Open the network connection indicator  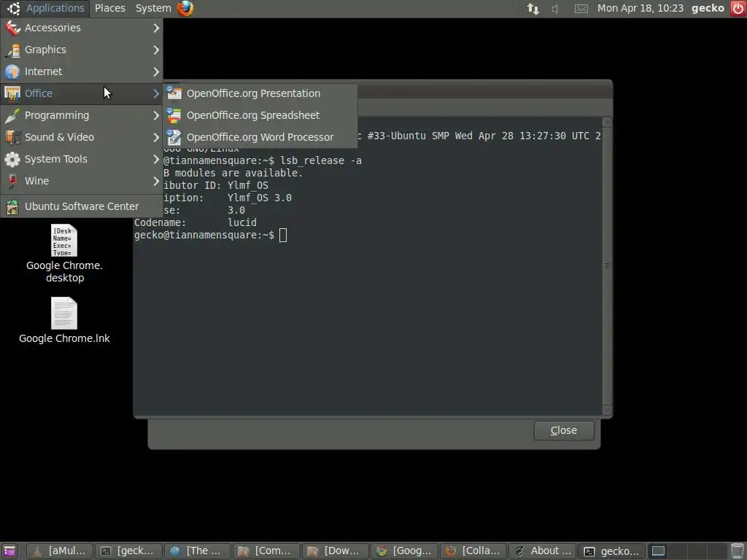click(533, 9)
